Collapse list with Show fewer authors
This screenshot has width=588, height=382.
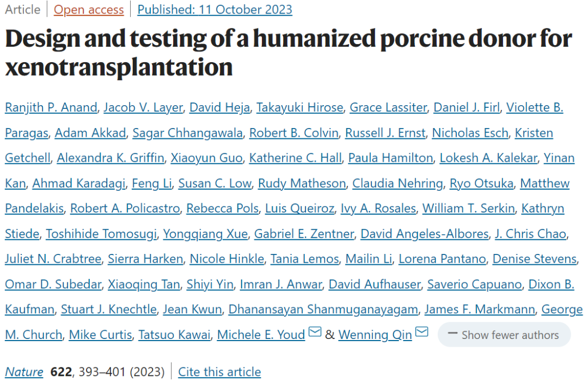[504, 335]
